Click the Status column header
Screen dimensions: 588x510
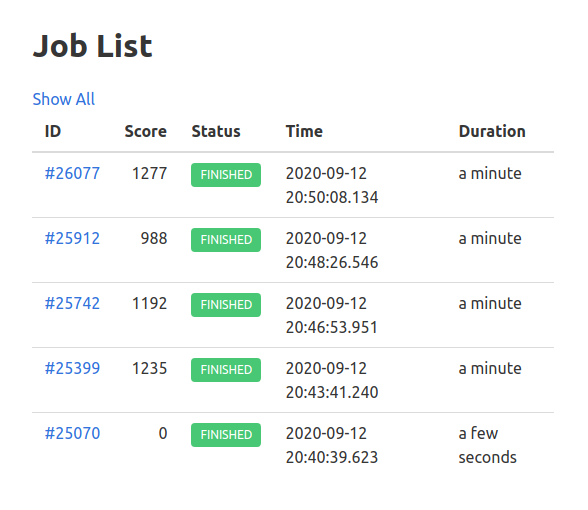216,131
